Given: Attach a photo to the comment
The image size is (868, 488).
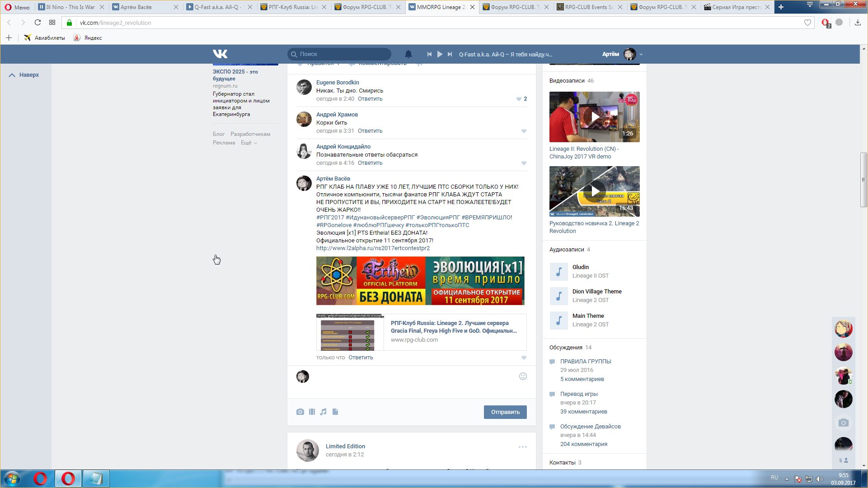Looking at the screenshot, I should click(300, 412).
